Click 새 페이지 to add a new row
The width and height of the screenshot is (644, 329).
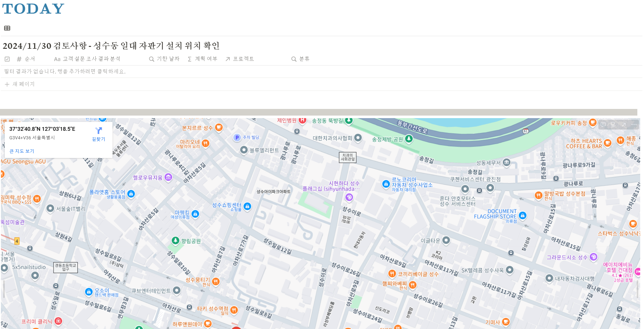(x=20, y=84)
